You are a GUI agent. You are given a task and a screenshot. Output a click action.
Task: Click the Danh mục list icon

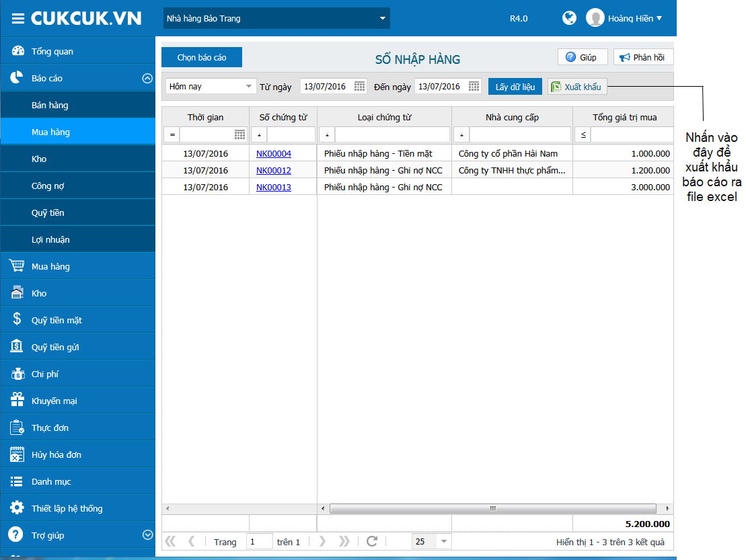(x=17, y=481)
